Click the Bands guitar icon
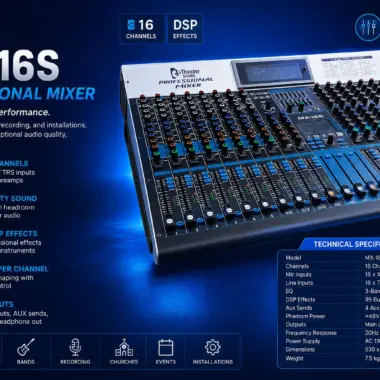The height and width of the screenshot is (380, 380). [26, 347]
